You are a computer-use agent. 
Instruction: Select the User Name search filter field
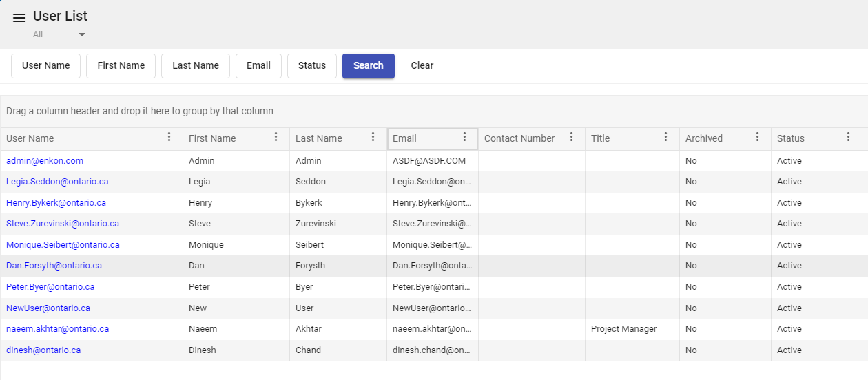45,66
